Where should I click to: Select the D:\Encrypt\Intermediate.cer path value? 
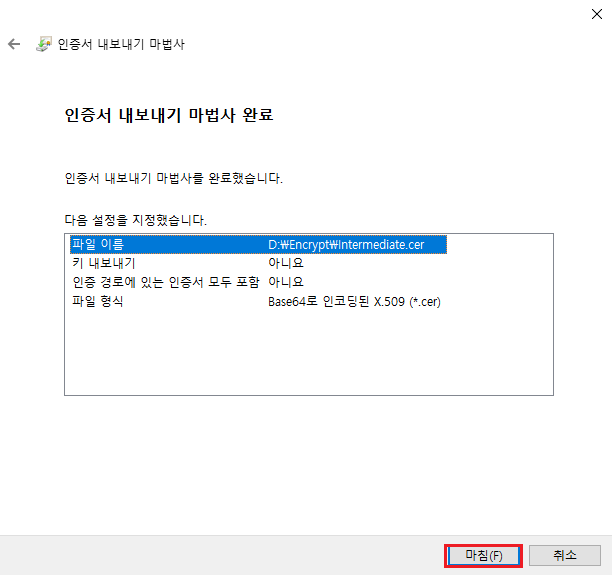346,245
